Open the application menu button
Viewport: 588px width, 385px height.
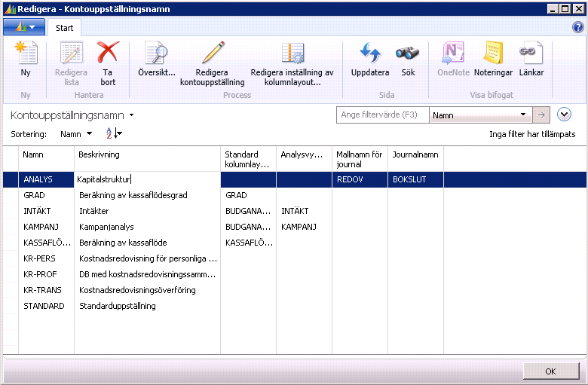pos(24,27)
